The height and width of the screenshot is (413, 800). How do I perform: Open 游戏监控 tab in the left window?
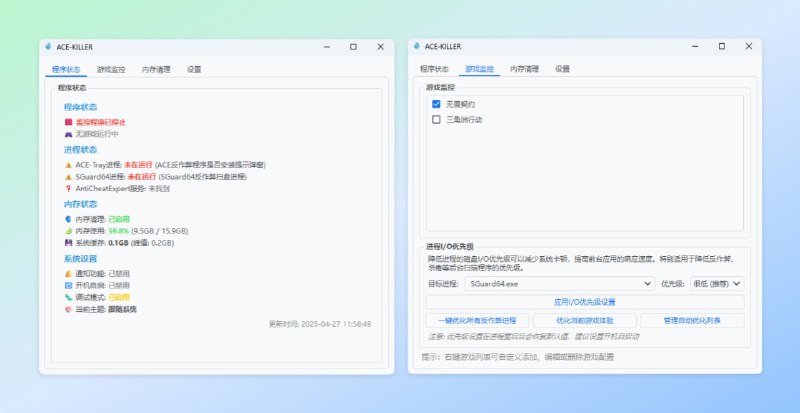[111, 69]
